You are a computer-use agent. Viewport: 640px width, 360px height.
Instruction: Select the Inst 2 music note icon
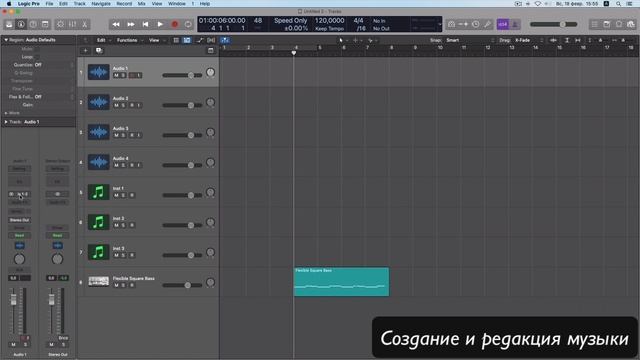98,222
